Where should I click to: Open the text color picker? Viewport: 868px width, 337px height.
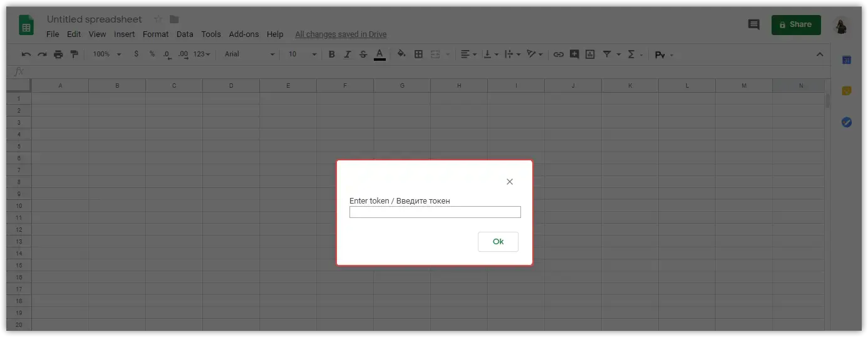point(380,55)
